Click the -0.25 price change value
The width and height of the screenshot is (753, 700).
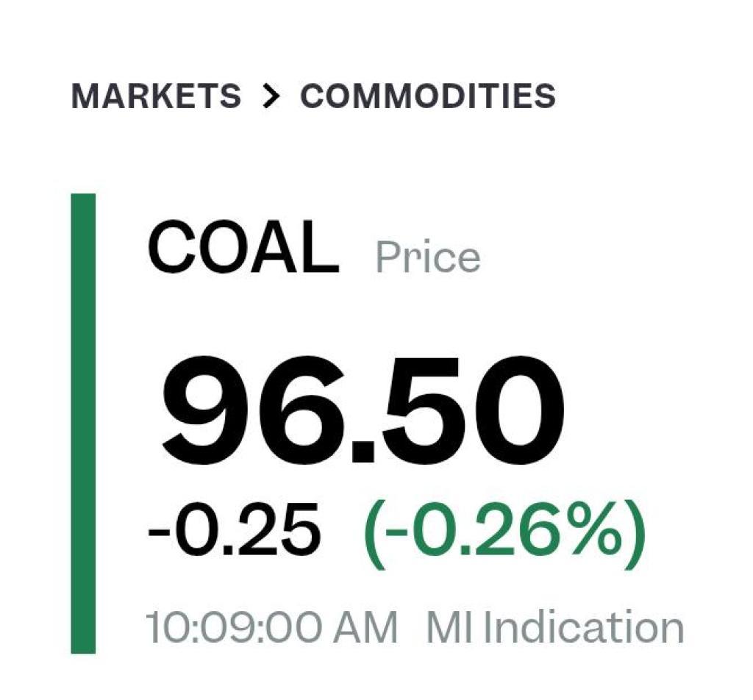pos(234,529)
